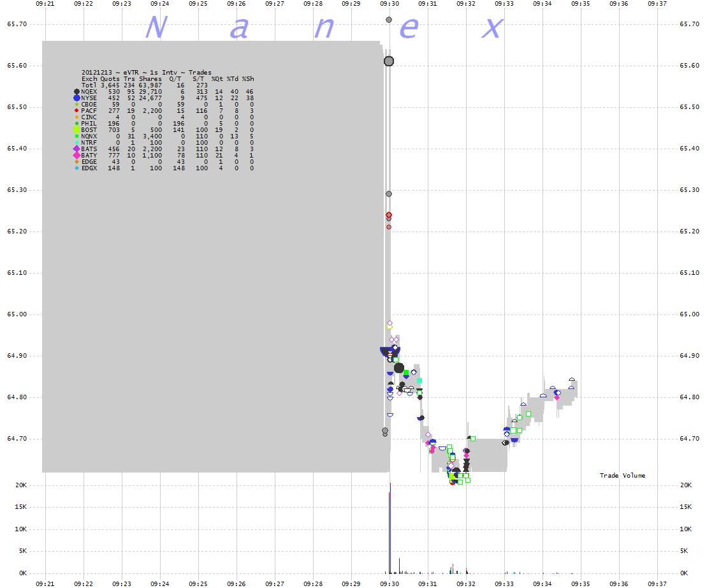Click '09:37' on the top time axis
The width and height of the screenshot is (707, 588).
click(x=657, y=4)
